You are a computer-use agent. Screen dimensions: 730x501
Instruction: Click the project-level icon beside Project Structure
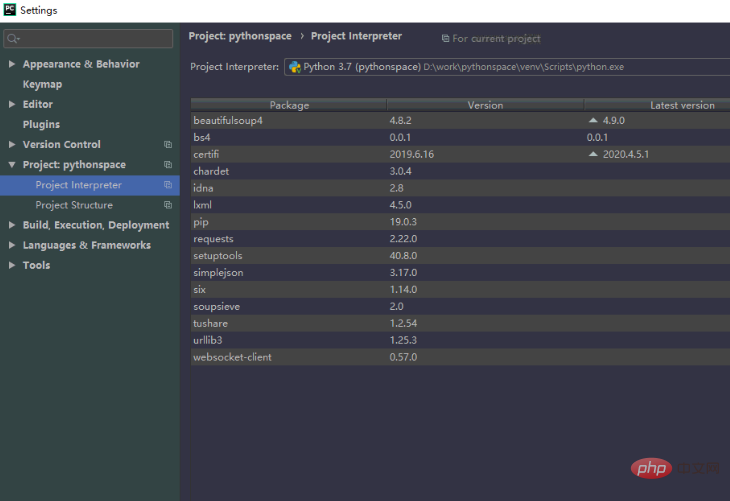pos(168,205)
